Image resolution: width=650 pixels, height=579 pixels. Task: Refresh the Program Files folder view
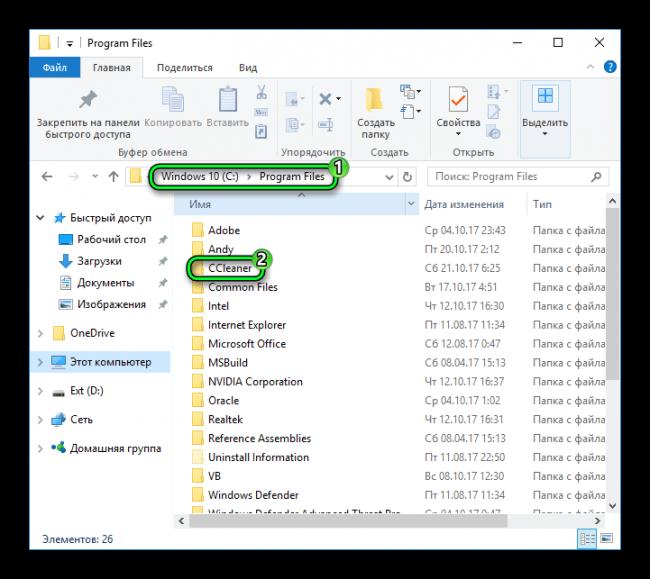pyautogui.click(x=407, y=176)
